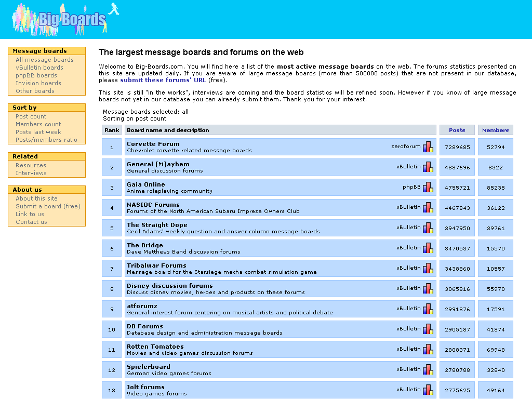
Task: Open DB Forums board title
Action: coord(145,326)
